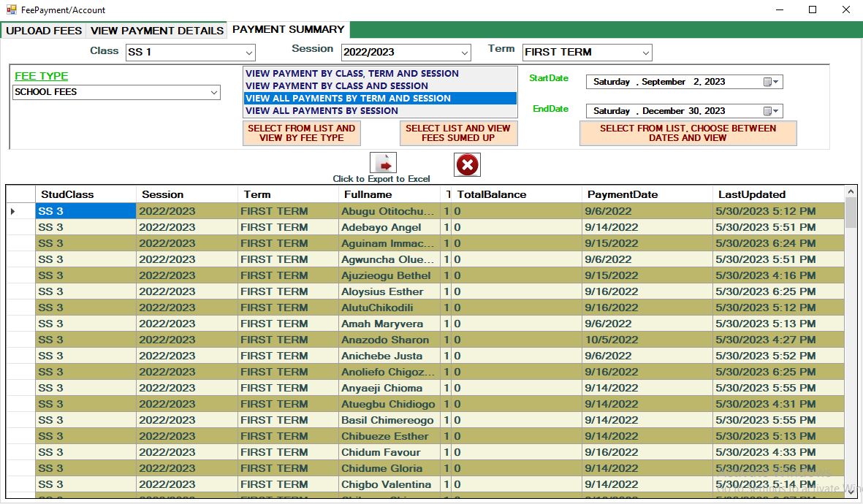Sort by the PaymentDate column header
This screenshot has height=504, width=863.
[x=647, y=194]
